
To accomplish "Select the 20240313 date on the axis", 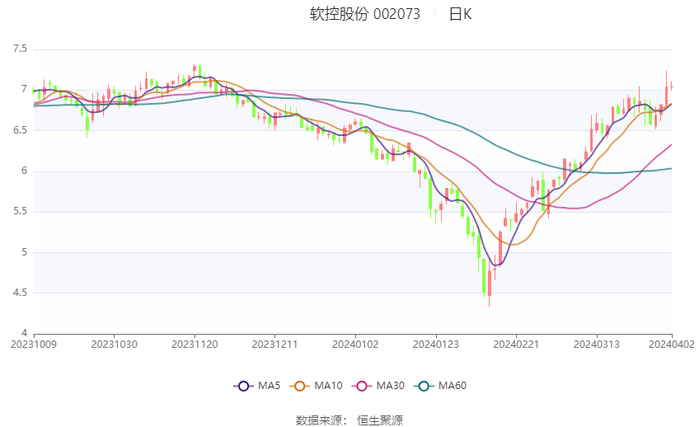I will click(x=597, y=343).
